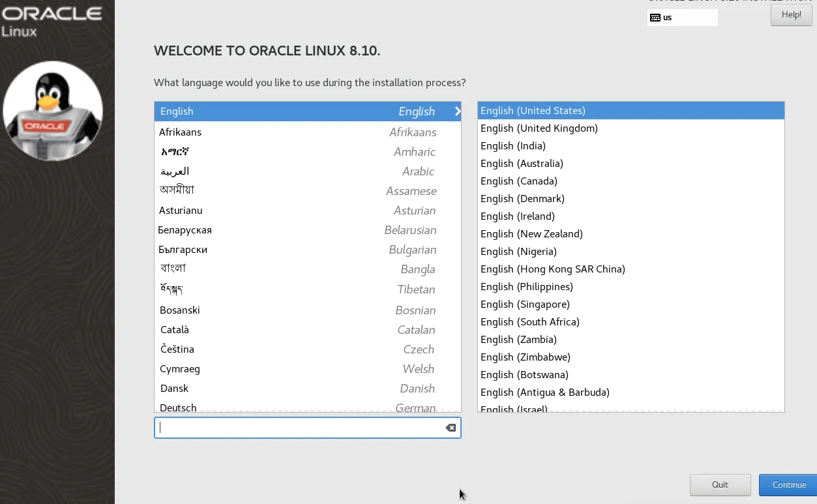Pick English (Singapore) locale
The image size is (817, 504).
pyautogui.click(x=631, y=304)
